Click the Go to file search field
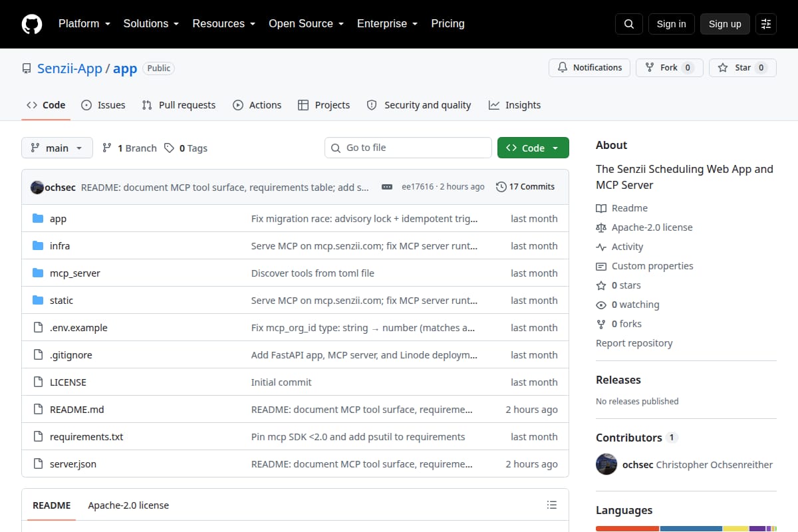Viewport: 798px width, 532px height. (x=408, y=148)
